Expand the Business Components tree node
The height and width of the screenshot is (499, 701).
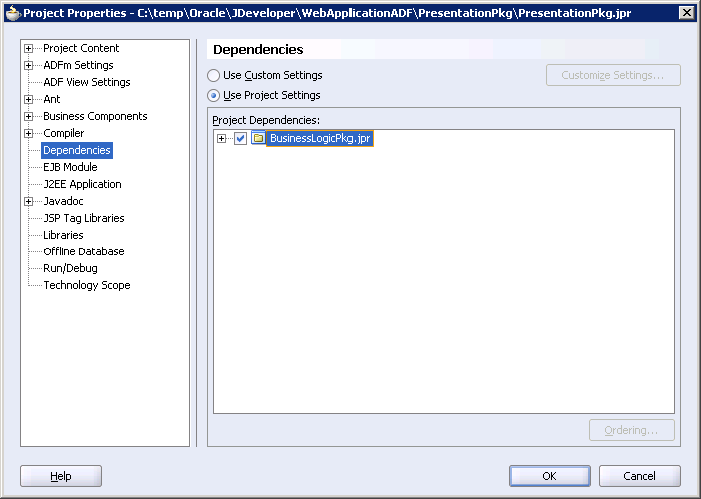pos(29,116)
